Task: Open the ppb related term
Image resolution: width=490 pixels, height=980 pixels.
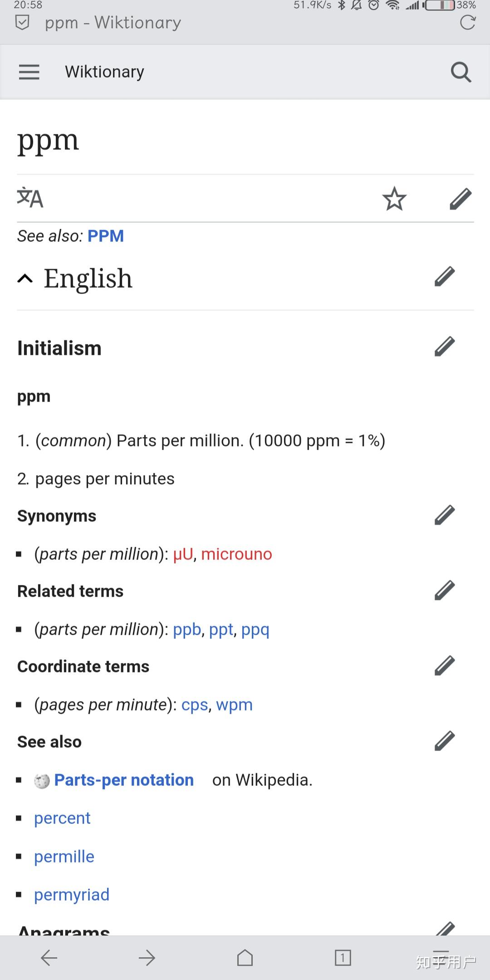Action: coord(187,629)
